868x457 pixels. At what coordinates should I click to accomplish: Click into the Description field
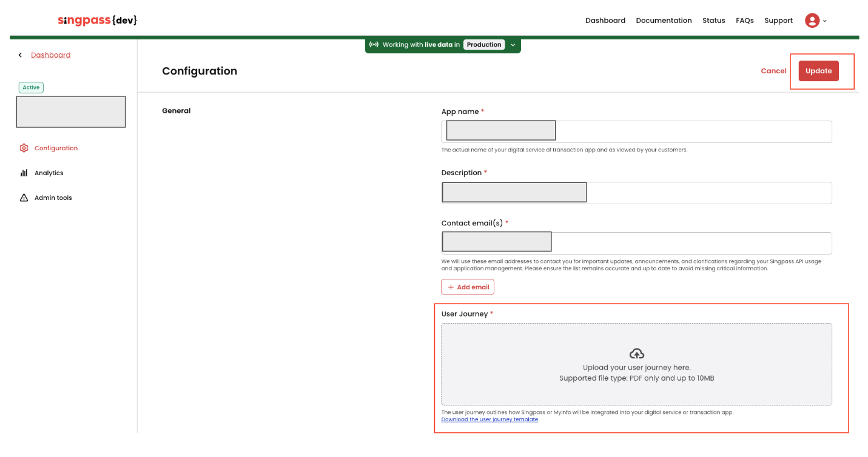[x=636, y=193]
